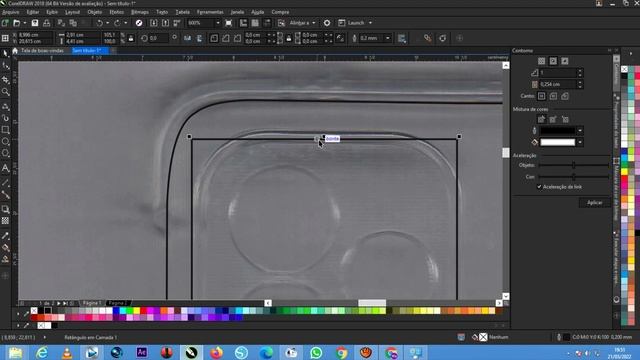
Task: Open the contour outline color dropdown
Action: point(580,131)
